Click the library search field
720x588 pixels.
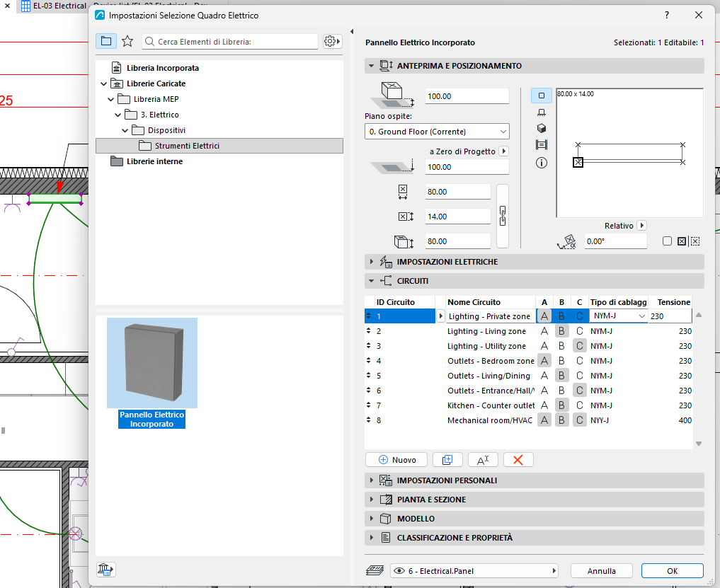pos(230,42)
